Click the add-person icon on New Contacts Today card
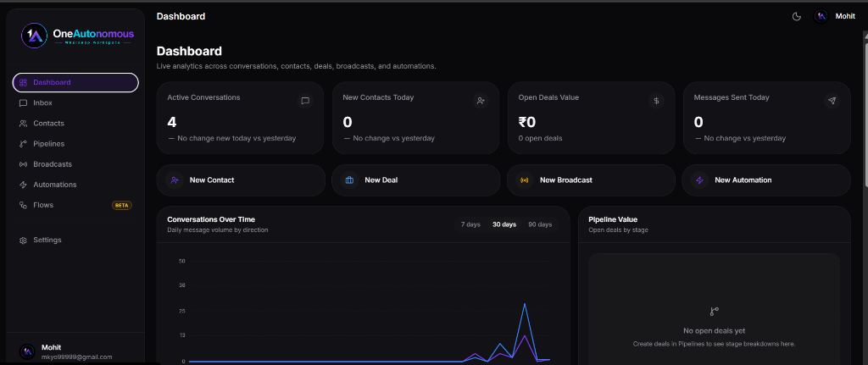Image resolution: width=868 pixels, height=365 pixels. [x=481, y=101]
